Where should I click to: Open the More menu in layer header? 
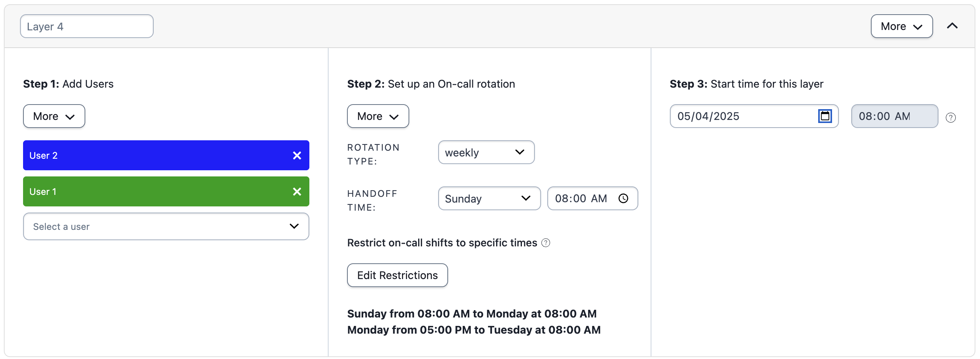[901, 26]
